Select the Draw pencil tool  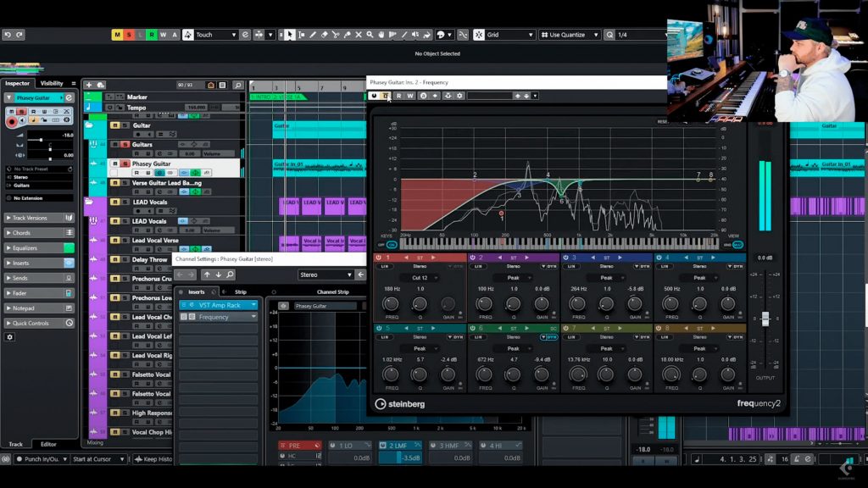tap(313, 35)
